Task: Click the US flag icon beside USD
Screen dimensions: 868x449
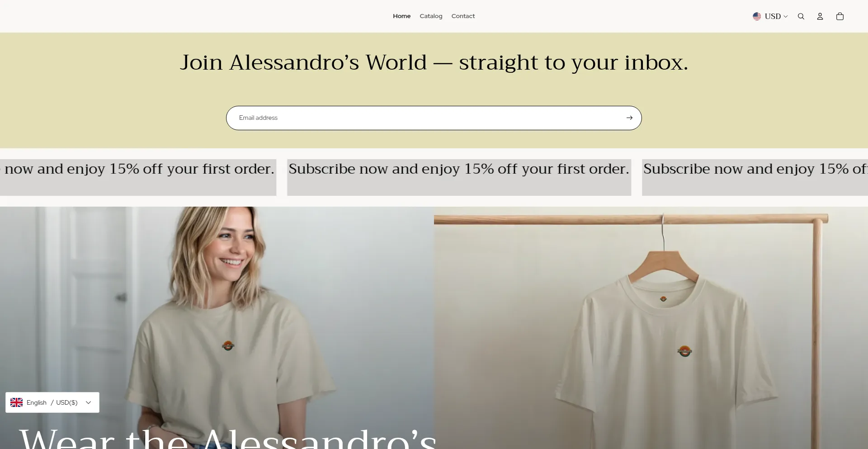Action: click(757, 16)
